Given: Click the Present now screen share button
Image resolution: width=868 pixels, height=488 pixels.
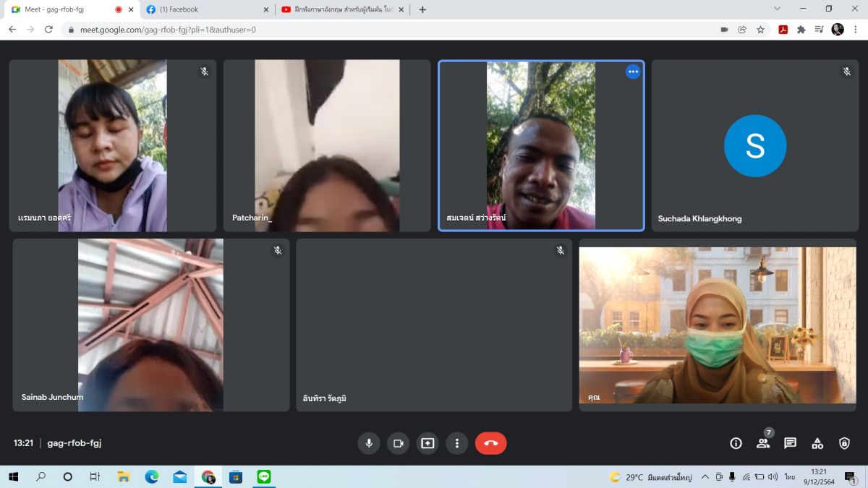Looking at the screenshot, I should [427, 443].
